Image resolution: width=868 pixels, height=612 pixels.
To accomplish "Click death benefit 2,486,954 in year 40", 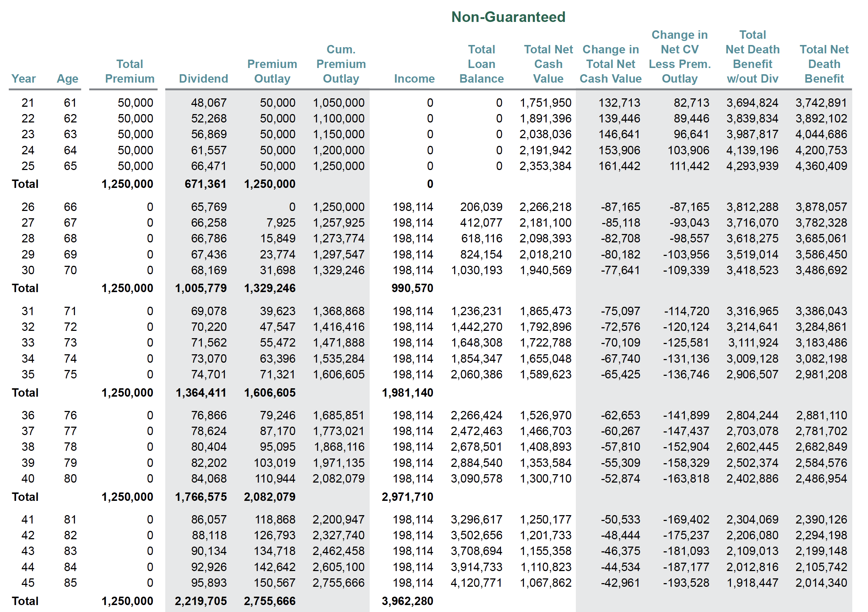I will [821, 479].
